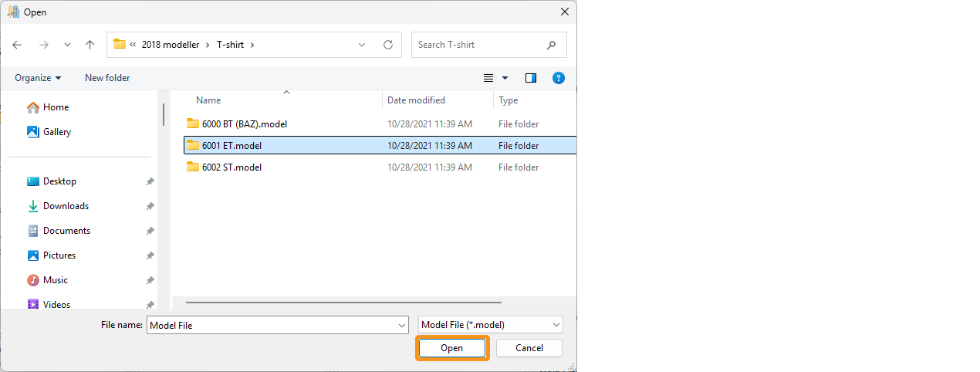Select Downloads in the sidebar
980x372 pixels.
pyautogui.click(x=66, y=206)
